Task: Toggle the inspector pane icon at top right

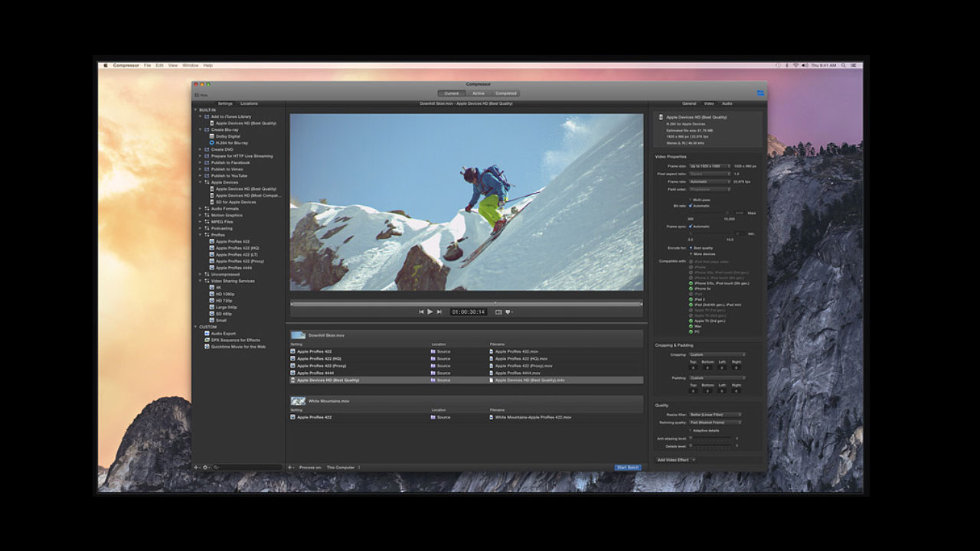Action: pos(759,93)
